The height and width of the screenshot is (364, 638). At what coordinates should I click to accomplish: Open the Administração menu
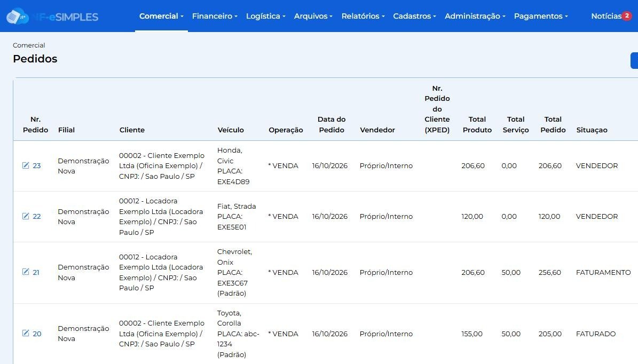[x=475, y=16]
